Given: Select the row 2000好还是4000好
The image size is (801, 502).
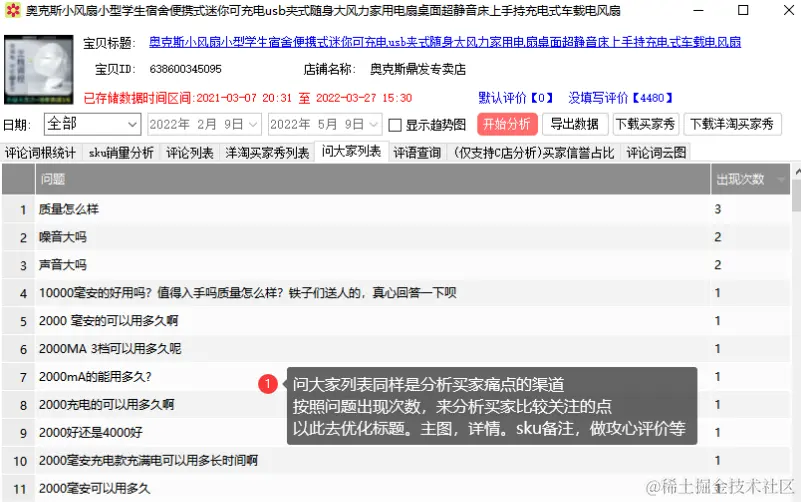Looking at the screenshot, I should coord(396,433).
